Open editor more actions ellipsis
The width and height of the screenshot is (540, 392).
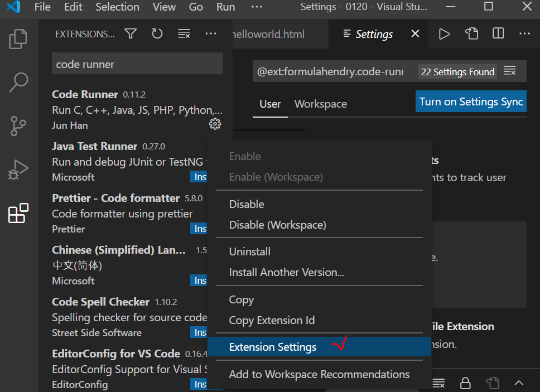pyautogui.click(x=524, y=33)
